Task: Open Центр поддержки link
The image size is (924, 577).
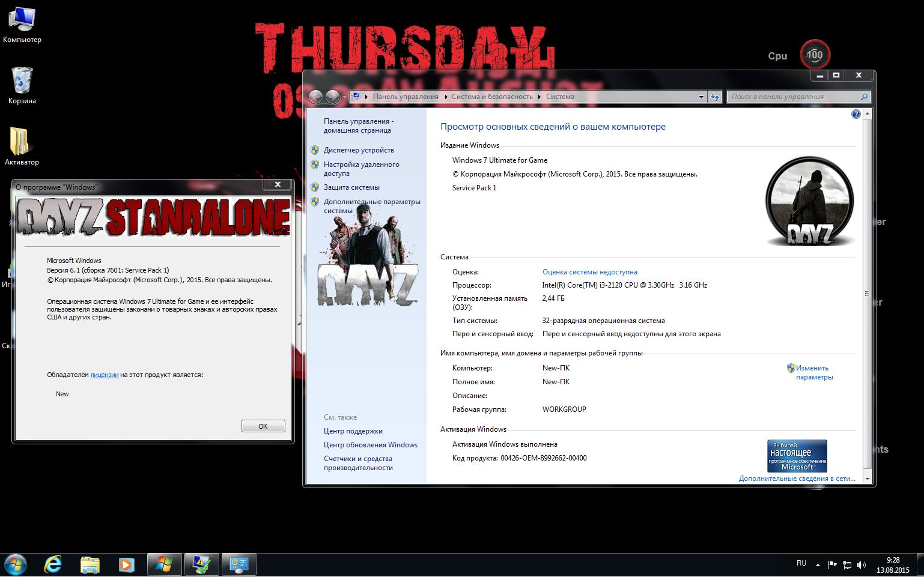Action: pos(353,431)
